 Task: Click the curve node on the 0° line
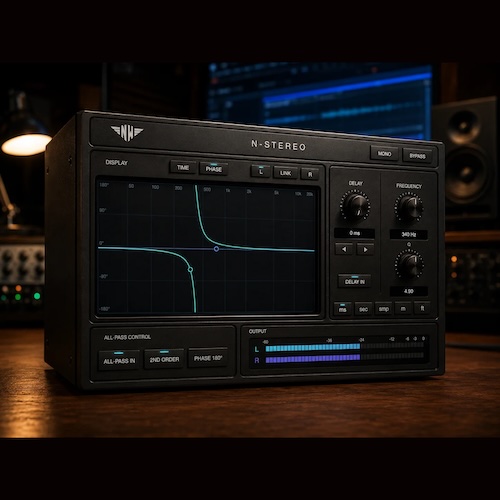pyautogui.click(x=216, y=249)
